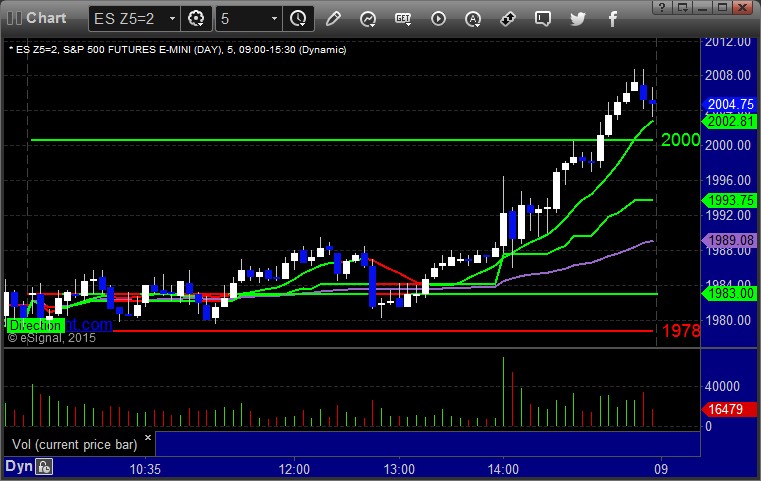Viewport: 761px width, 481px height.
Task: Close the Vol (current price bar) label
Action: (x=147, y=437)
